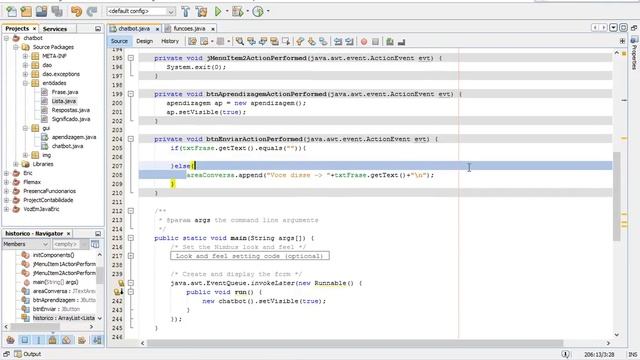The image size is (640, 360).
Task: Close the funcoes.java tab
Action: [213, 29]
